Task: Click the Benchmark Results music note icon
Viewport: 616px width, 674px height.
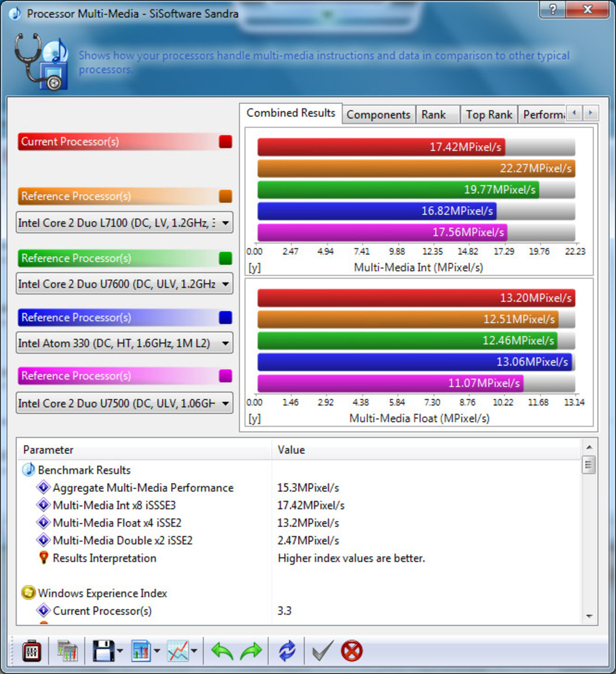Action: point(28,470)
